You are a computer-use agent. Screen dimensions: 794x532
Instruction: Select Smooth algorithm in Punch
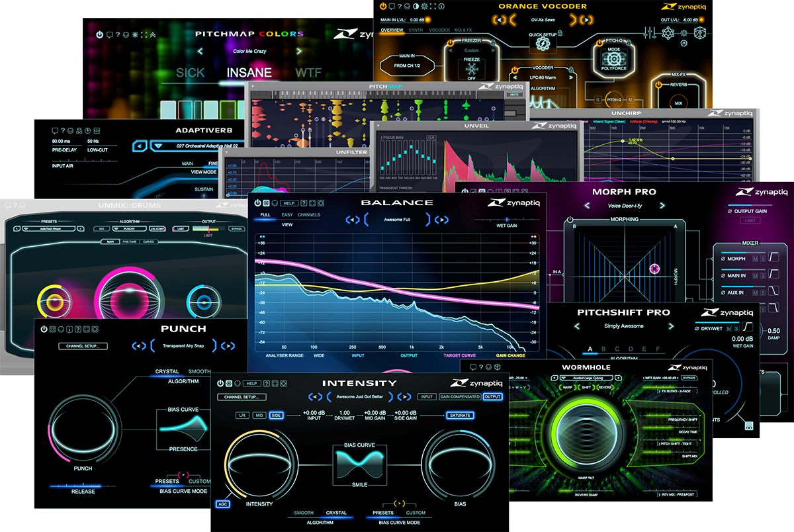point(199,372)
